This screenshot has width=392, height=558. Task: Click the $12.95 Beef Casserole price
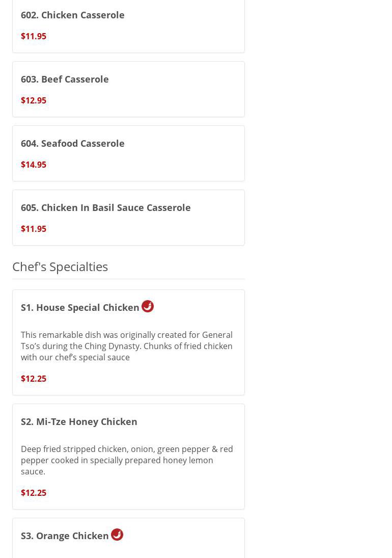[34, 100]
